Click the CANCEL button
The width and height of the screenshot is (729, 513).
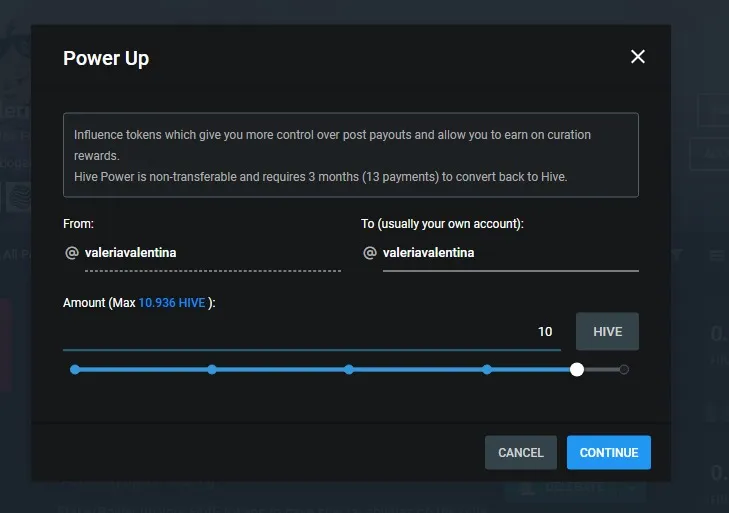pyautogui.click(x=521, y=453)
